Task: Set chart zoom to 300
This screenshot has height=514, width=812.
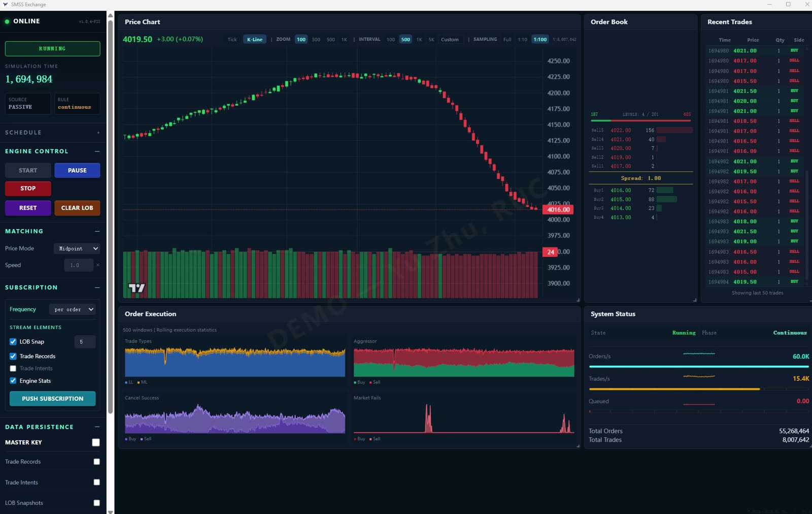Action: (316, 40)
